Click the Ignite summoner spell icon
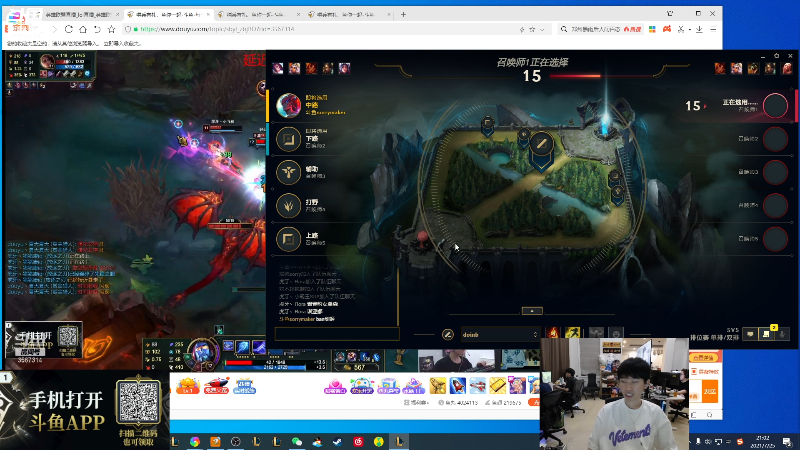 [553, 334]
